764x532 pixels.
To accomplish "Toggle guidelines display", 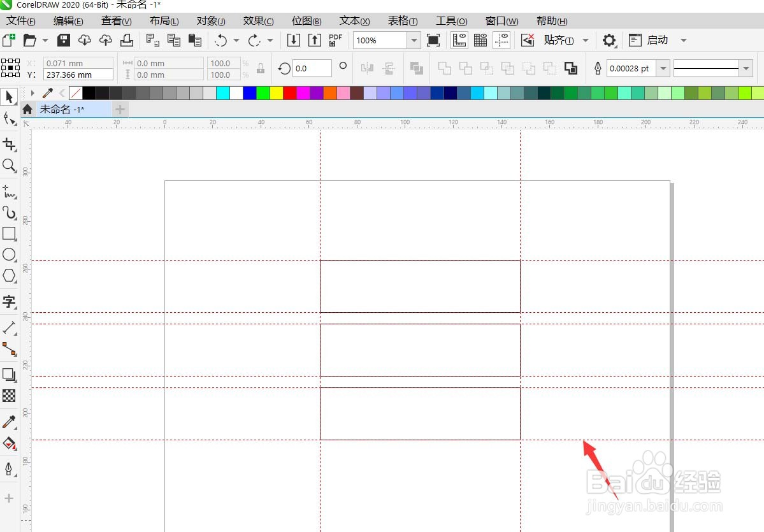I will [501, 40].
